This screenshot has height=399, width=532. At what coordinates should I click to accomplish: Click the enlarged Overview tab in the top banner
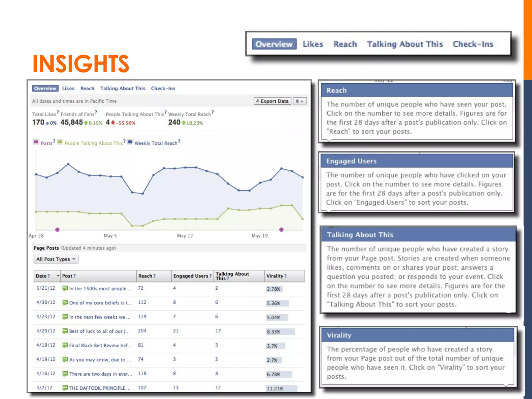274,44
